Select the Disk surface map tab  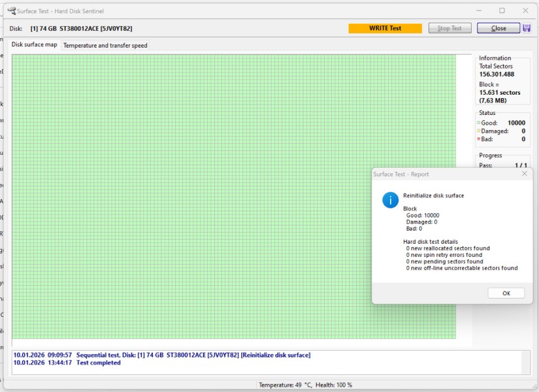pyautogui.click(x=35, y=45)
